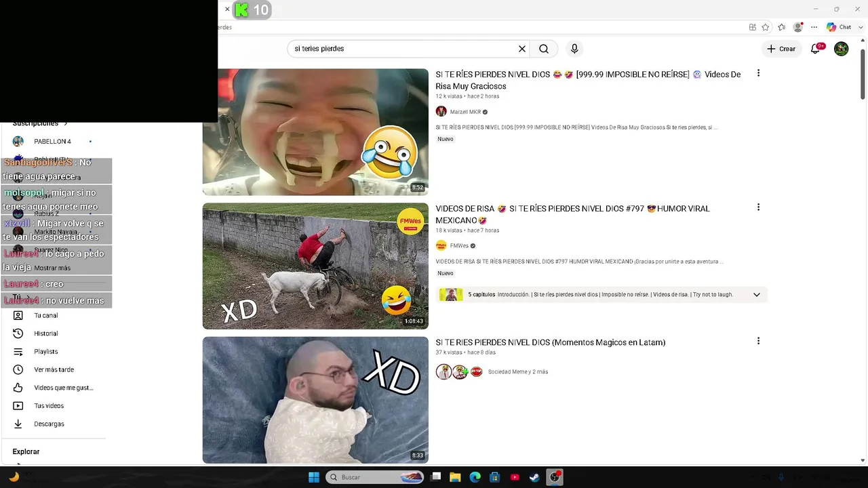Click the Crear button
The image size is (868, 488).
click(781, 49)
